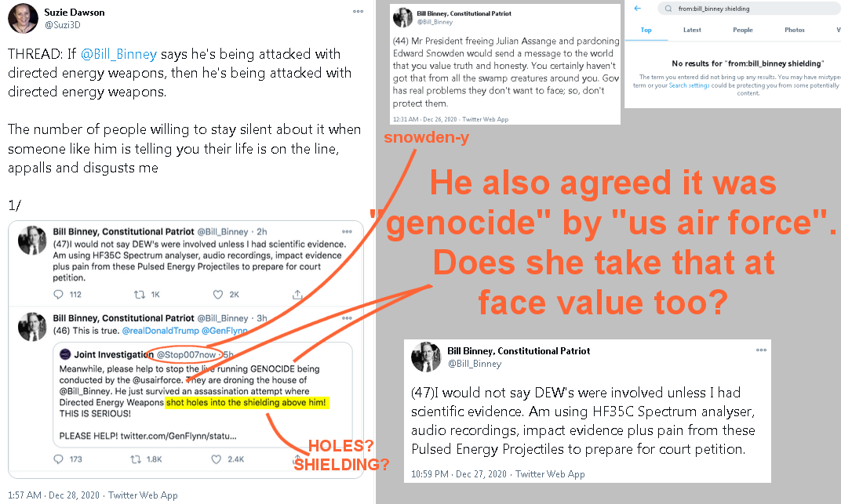The image size is (841, 504).
Task: Open Suzie Dawson profile avatar
Action: tap(23, 18)
